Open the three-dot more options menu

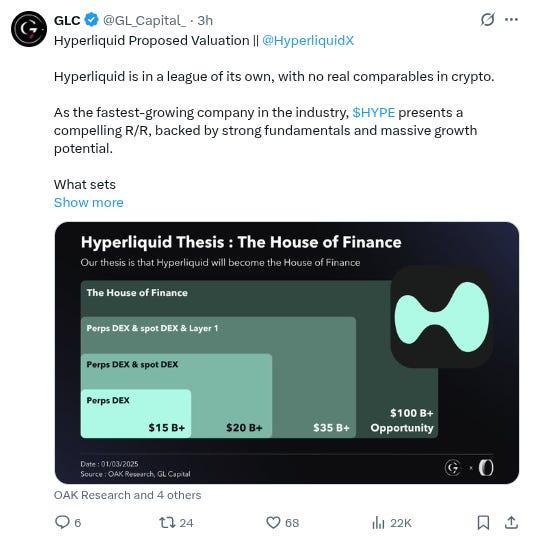pos(511,20)
